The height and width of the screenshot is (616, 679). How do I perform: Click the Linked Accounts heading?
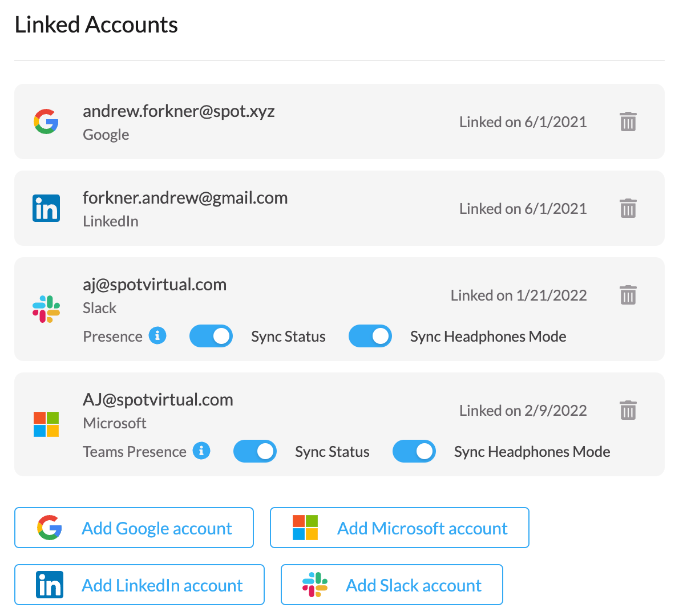pos(96,25)
